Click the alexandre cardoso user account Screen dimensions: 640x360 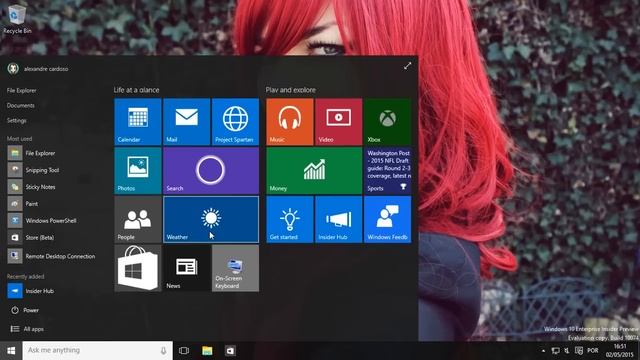[38, 69]
